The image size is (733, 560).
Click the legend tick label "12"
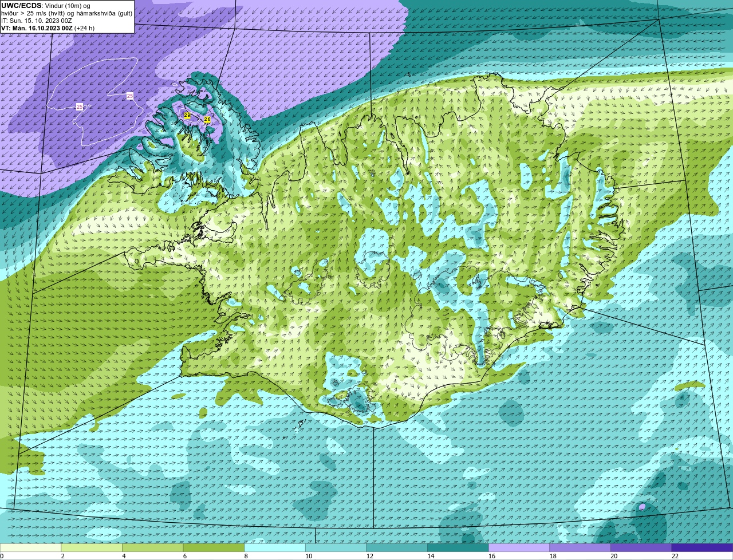pos(370,556)
